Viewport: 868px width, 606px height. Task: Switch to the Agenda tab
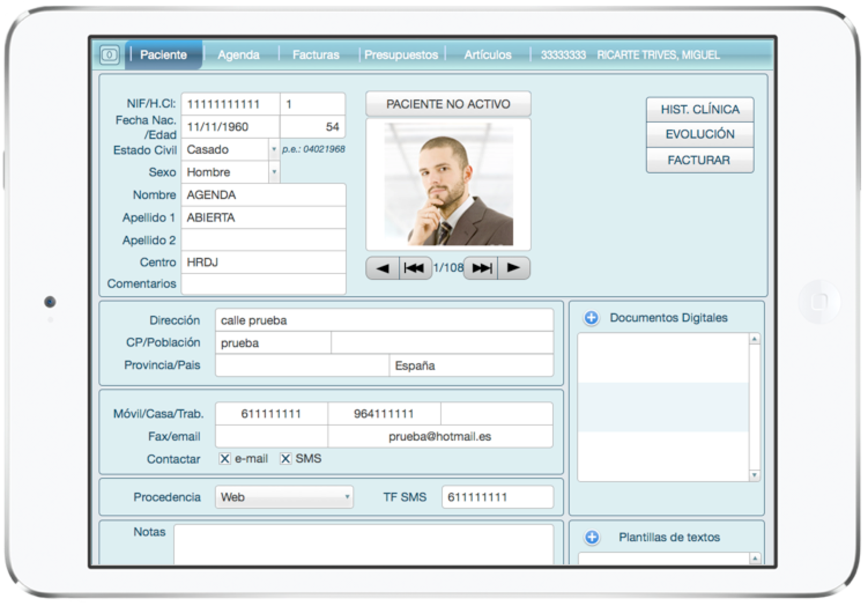point(238,55)
